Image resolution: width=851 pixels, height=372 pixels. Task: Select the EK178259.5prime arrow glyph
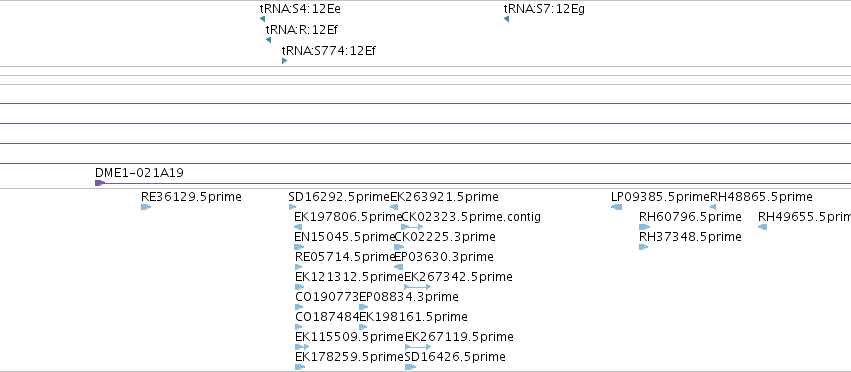(x=300, y=367)
